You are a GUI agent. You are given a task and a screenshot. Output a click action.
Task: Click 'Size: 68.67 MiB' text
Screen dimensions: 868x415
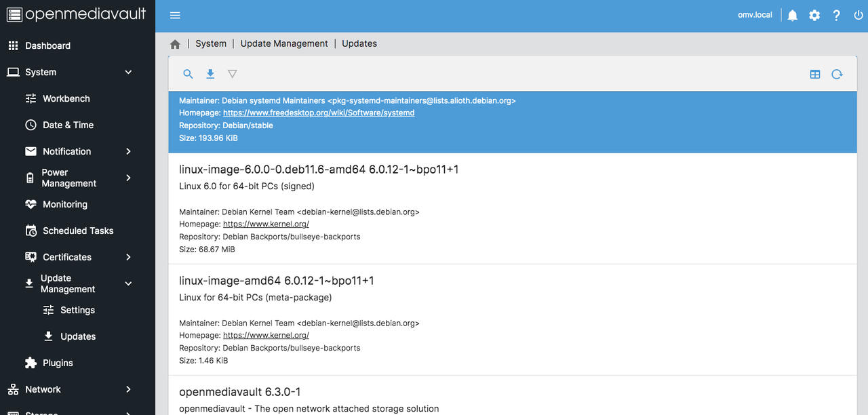click(x=207, y=249)
